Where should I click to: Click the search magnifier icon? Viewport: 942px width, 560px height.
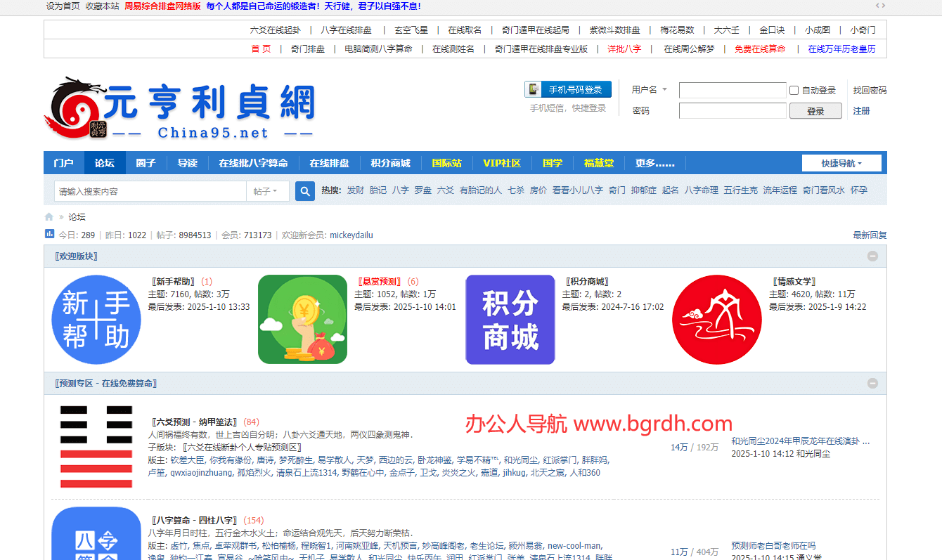[x=304, y=190]
